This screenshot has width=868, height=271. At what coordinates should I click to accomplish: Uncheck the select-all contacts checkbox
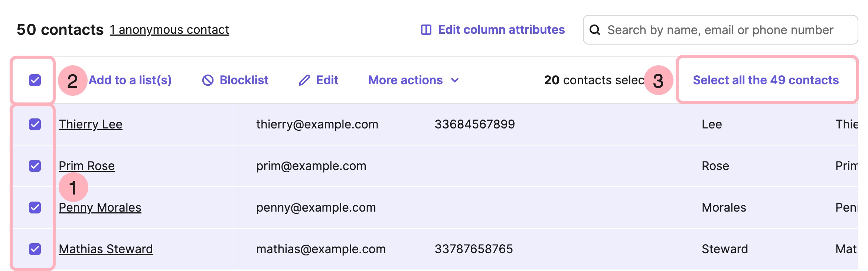pyautogui.click(x=34, y=79)
